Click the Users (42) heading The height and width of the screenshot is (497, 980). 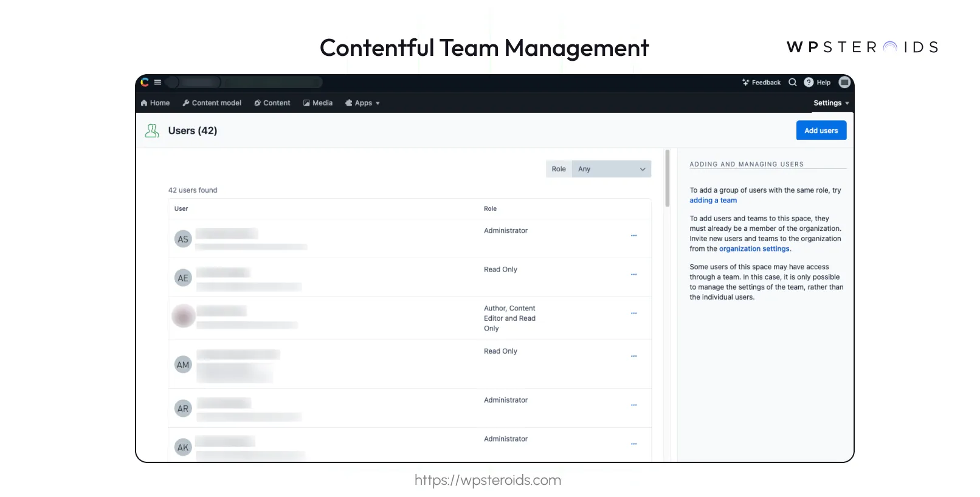pos(193,131)
